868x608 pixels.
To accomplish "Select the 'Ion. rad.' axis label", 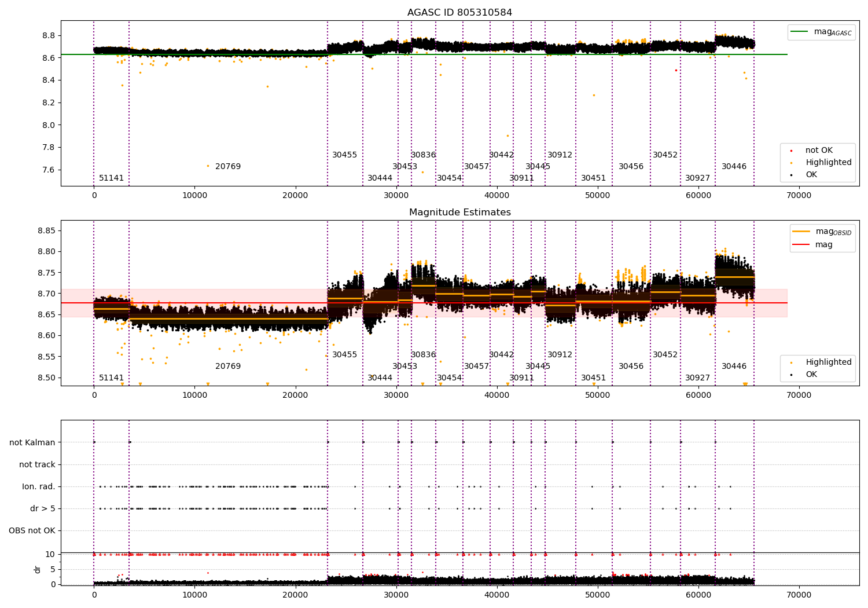I will coord(39,486).
